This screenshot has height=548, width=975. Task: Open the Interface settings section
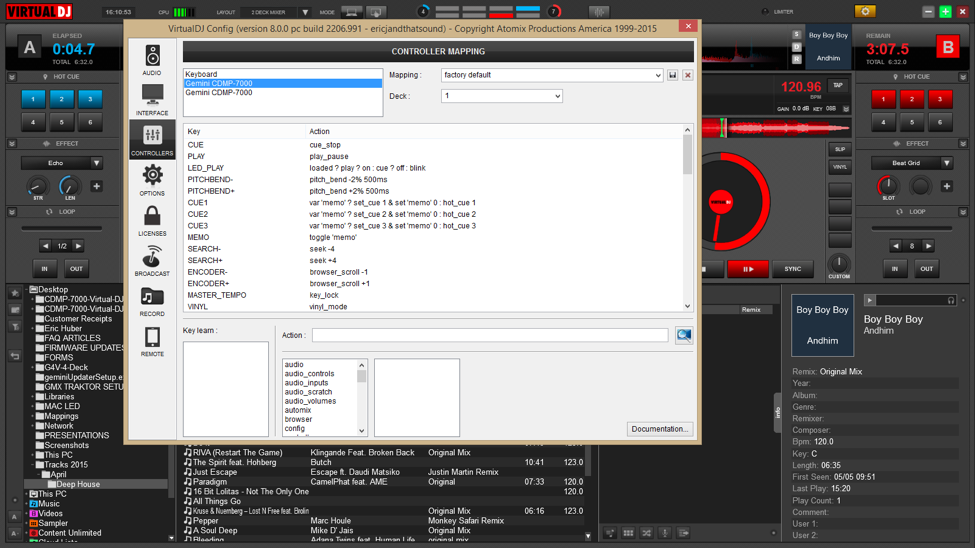(x=152, y=100)
